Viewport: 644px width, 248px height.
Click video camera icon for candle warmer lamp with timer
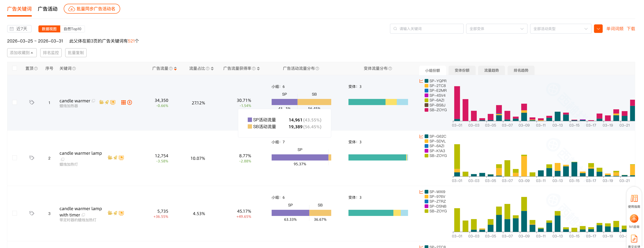pos(110,213)
